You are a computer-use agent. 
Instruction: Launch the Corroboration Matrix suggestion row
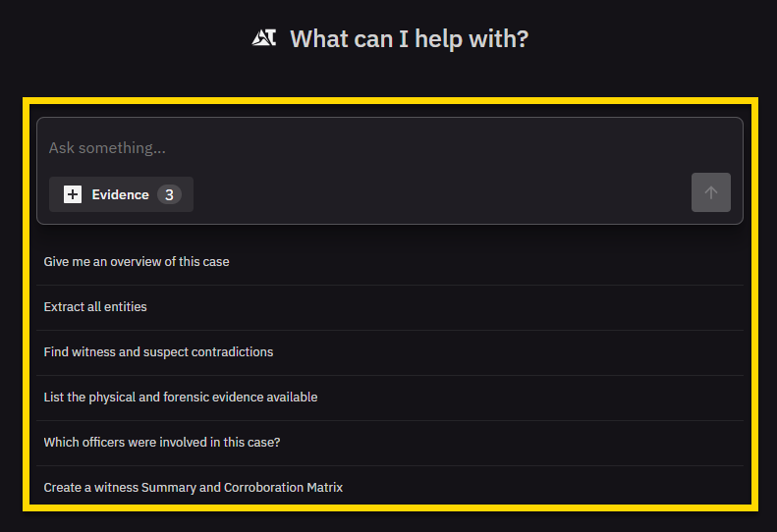(x=389, y=488)
